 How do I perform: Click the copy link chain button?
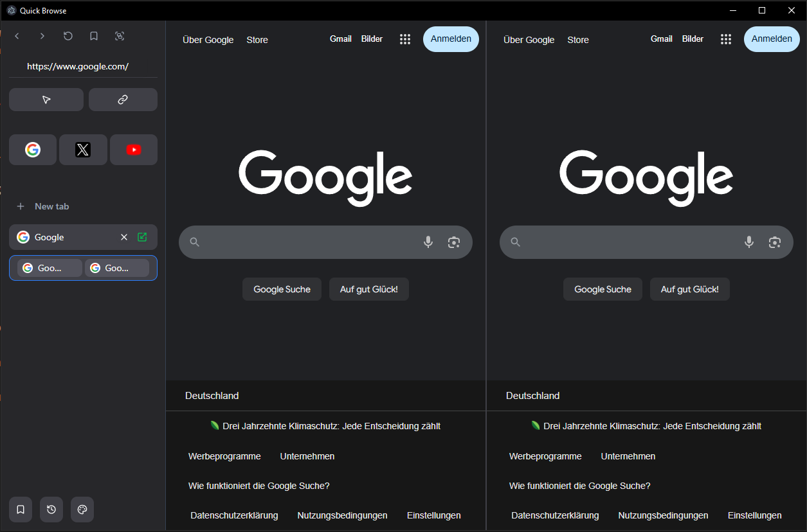click(x=123, y=100)
